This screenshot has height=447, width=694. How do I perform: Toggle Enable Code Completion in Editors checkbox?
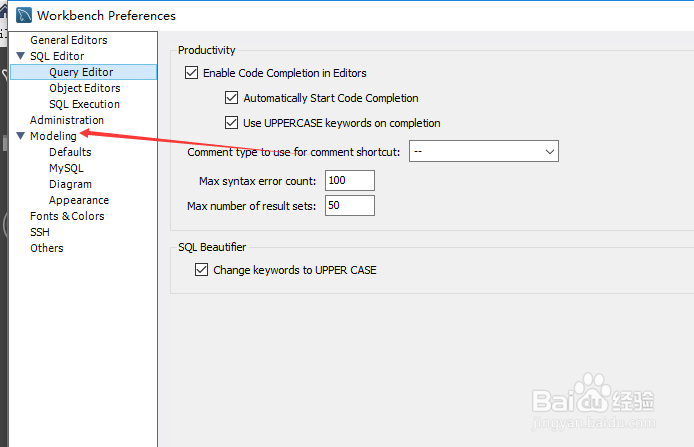[x=192, y=73]
